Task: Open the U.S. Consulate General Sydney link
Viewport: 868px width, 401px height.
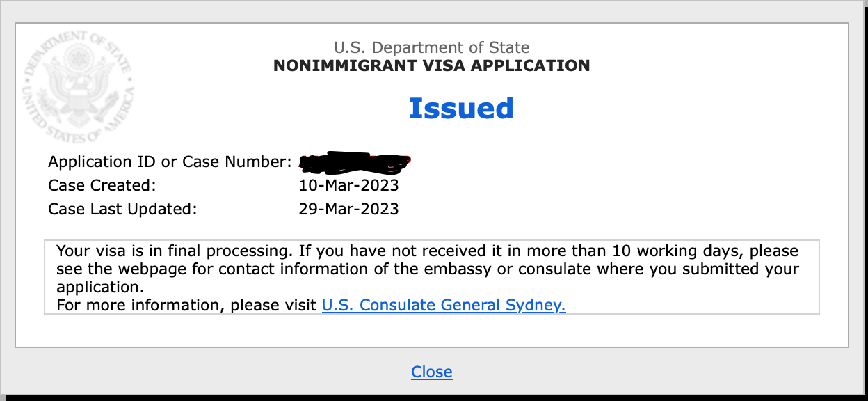Action: [444, 305]
